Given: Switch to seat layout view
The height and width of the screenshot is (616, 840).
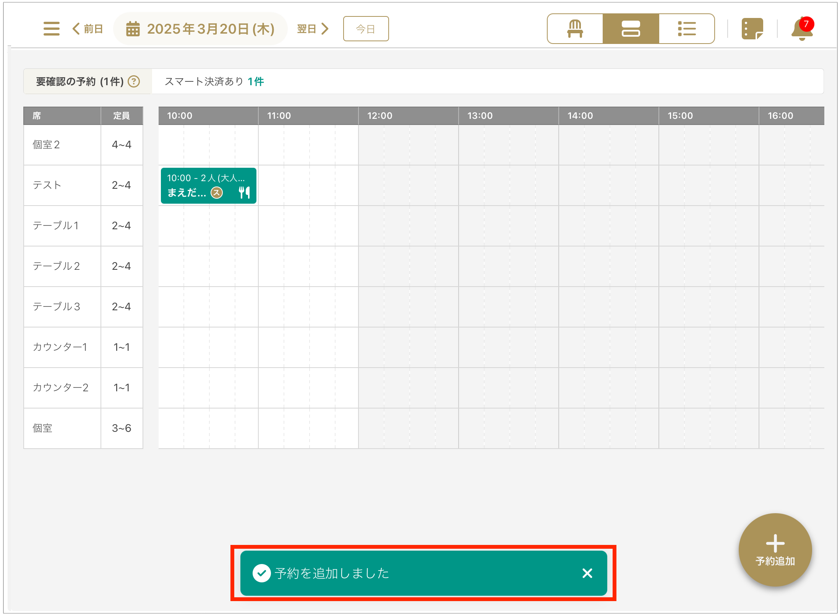Looking at the screenshot, I should (575, 29).
